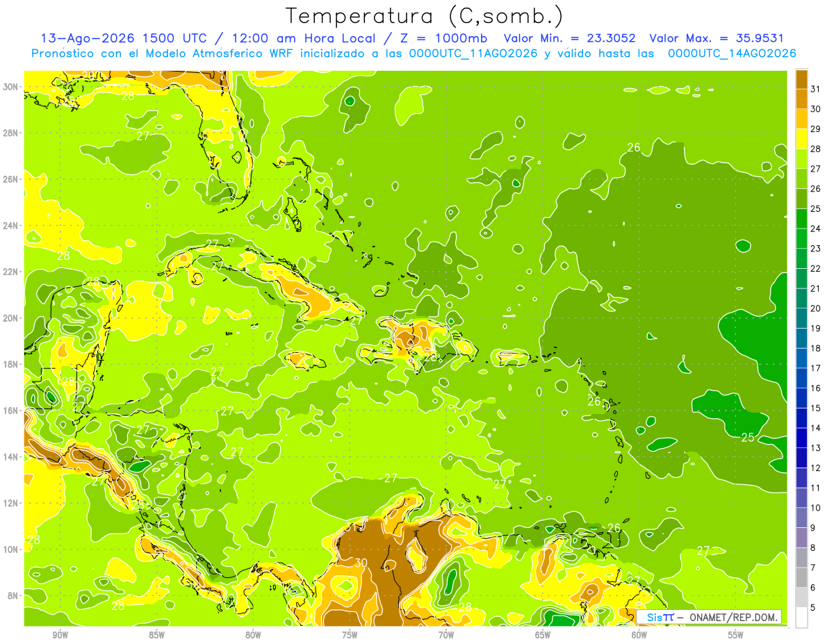Viewport: 834px width, 644px height.
Task: Click the legend value 24
Action: pyautogui.click(x=816, y=229)
